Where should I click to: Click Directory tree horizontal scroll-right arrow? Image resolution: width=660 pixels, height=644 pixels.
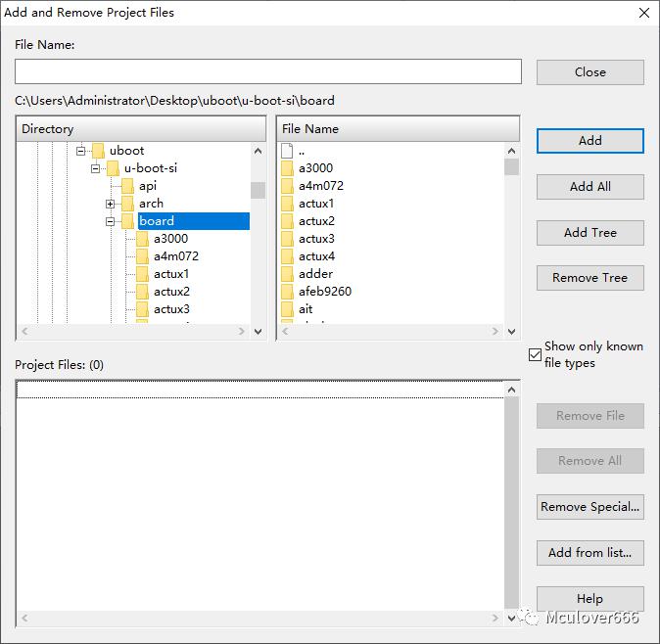[242, 332]
